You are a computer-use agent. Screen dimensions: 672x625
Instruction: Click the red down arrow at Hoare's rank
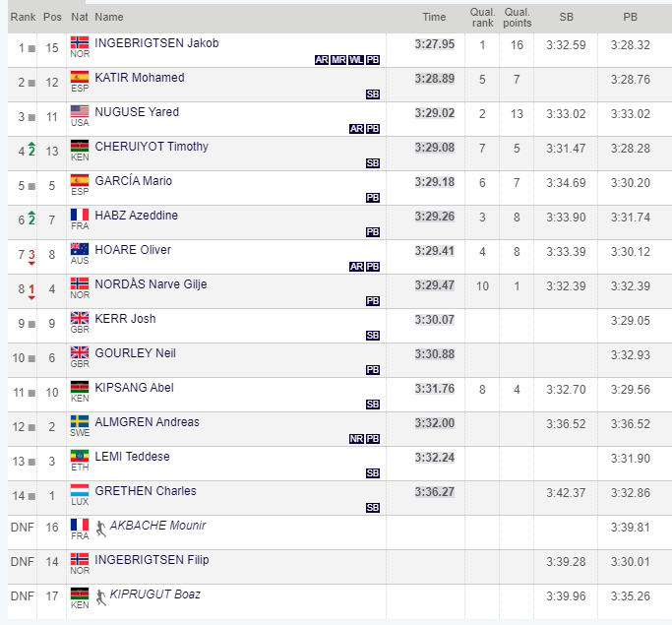31,263
